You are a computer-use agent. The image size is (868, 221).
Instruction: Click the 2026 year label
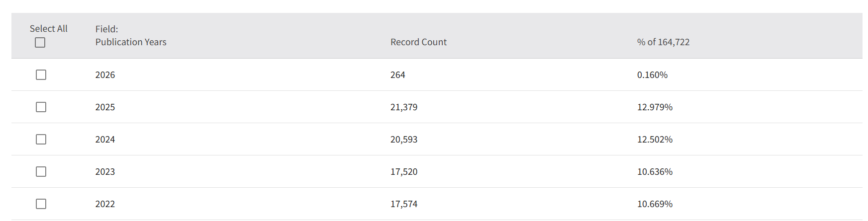pyautogui.click(x=105, y=75)
